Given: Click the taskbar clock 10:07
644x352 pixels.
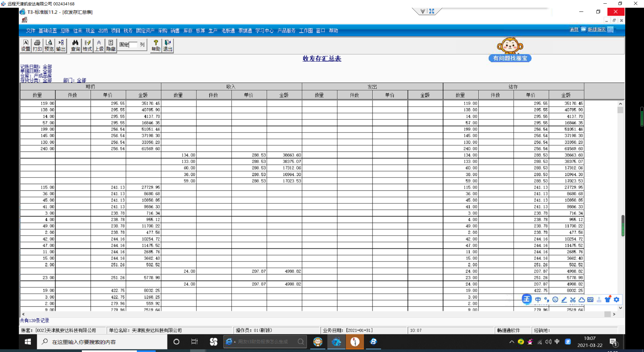Looking at the screenshot, I should (590, 338).
